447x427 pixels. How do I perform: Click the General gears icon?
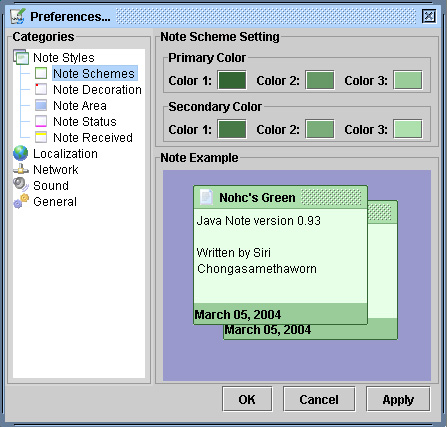(x=21, y=201)
